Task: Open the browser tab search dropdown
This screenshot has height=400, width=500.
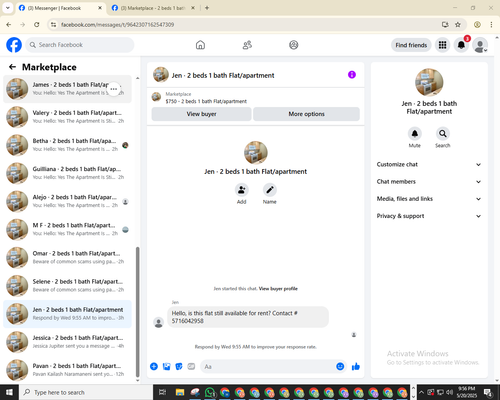Action: [x=8, y=8]
